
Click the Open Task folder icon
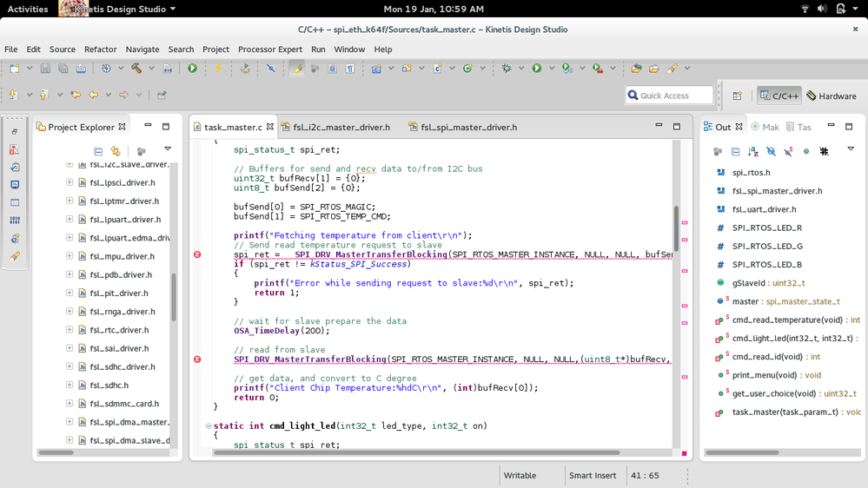click(653, 68)
